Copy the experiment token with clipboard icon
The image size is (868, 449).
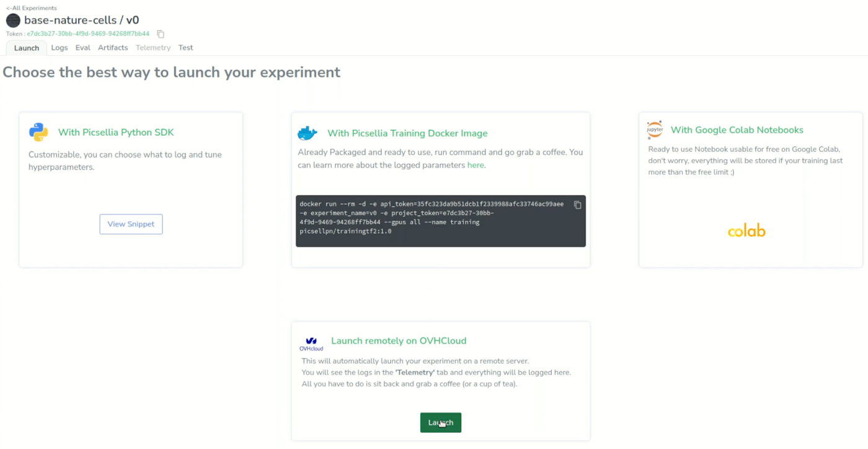pyautogui.click(x=161, y=34)
